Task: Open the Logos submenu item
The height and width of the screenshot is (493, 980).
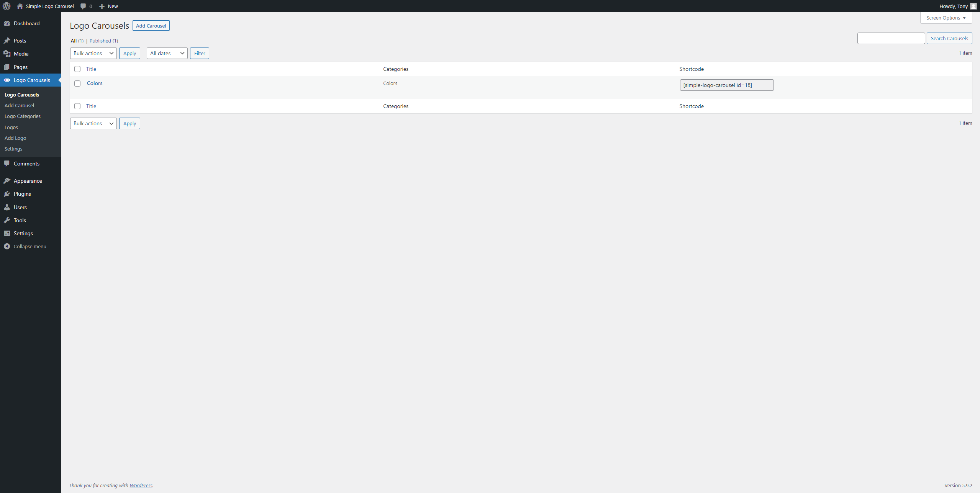Action: pos(11,127)
